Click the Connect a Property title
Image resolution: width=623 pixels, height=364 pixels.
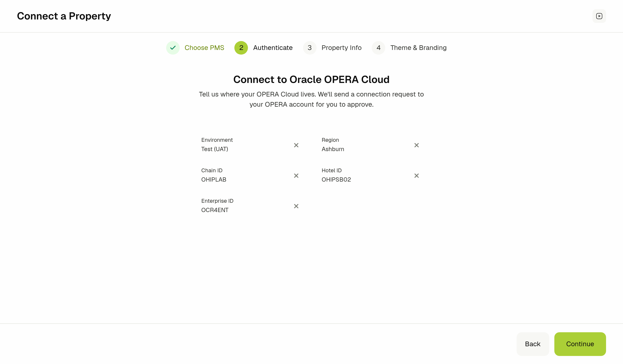(x=64, y=16)
